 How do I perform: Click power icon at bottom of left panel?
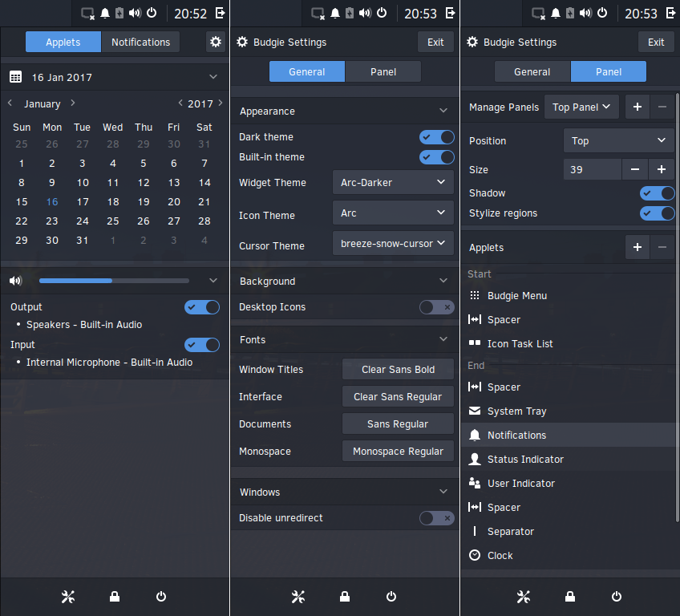161,597
